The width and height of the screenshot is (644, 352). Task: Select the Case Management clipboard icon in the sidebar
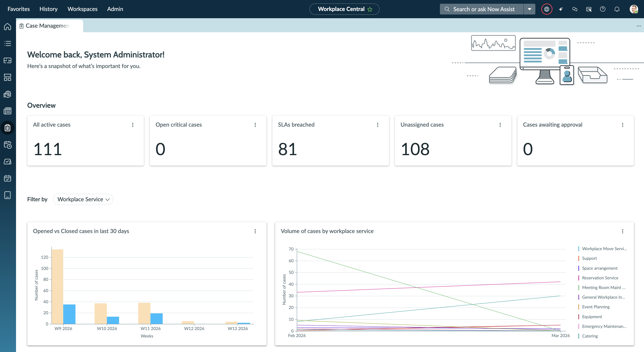pyautogui.click(x=7, y=128)
